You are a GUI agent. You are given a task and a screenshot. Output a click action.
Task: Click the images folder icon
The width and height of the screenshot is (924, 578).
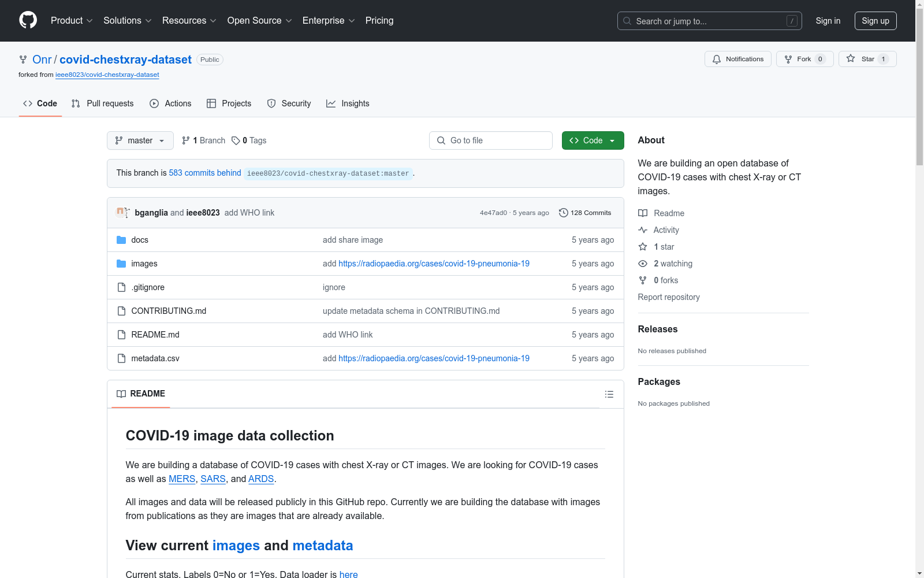pyautogui.click(x=121, y=264)
